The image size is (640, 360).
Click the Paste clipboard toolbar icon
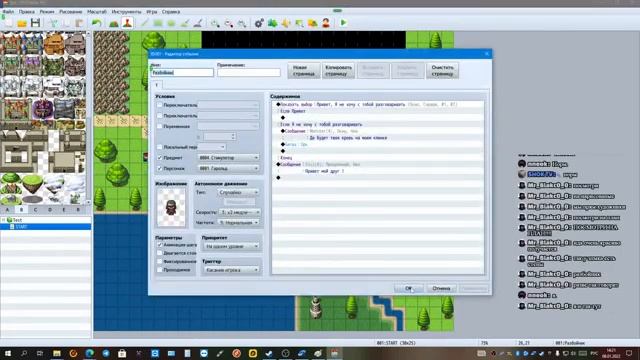tap(79, 23)
